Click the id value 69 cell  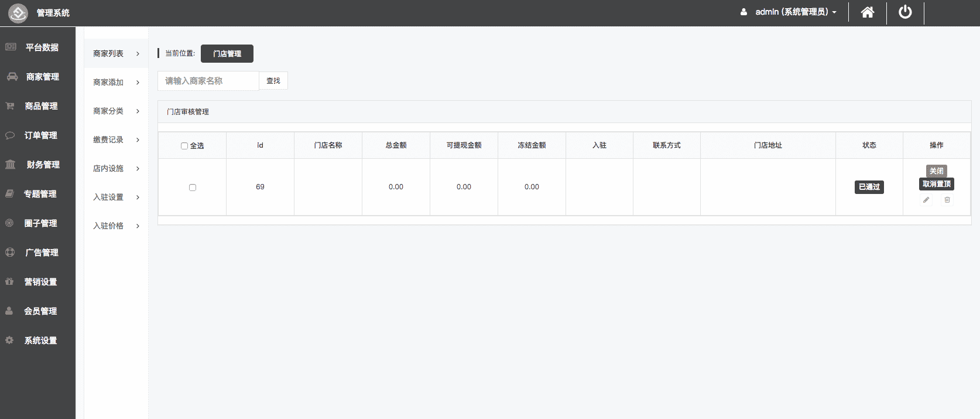coord(260,187)
